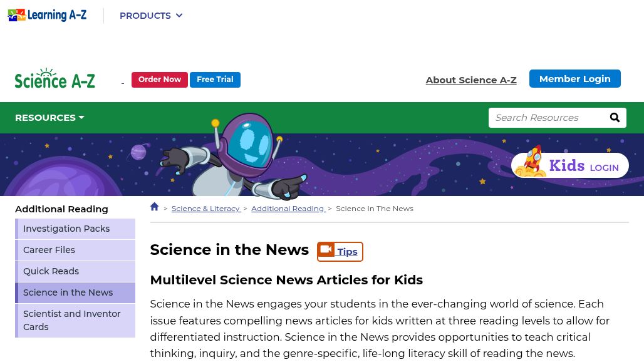Open the About Science A-Z link
The image size is (644, 362).
(471, 80)
